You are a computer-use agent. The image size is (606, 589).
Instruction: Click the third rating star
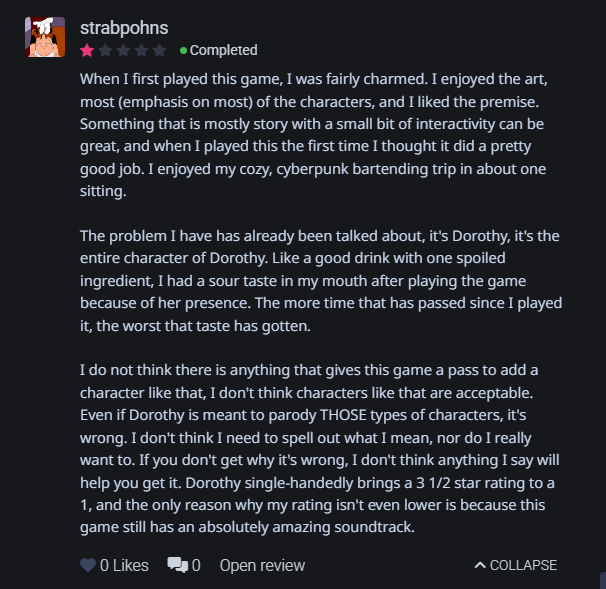click(124, 50)
